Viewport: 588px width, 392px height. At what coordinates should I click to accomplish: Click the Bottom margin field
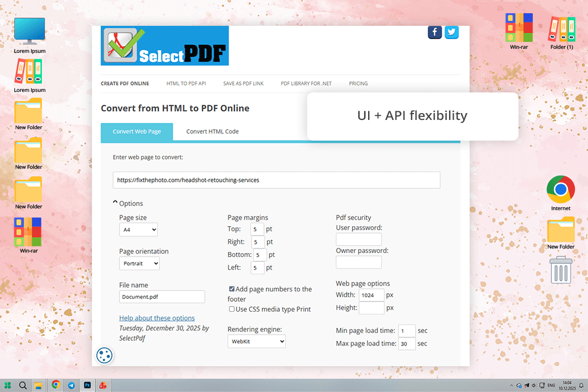pyautogui.click(x=260, y=255)
